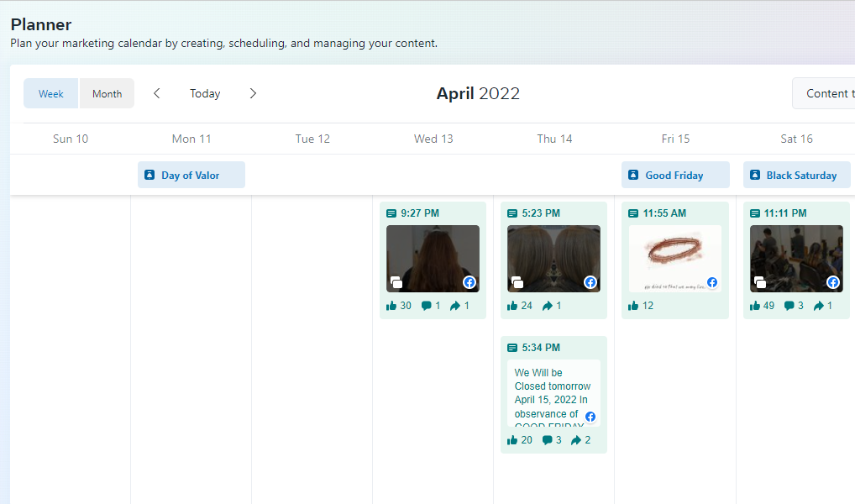Jump to Today
The image size is (855, 504).
click(205, 93)
